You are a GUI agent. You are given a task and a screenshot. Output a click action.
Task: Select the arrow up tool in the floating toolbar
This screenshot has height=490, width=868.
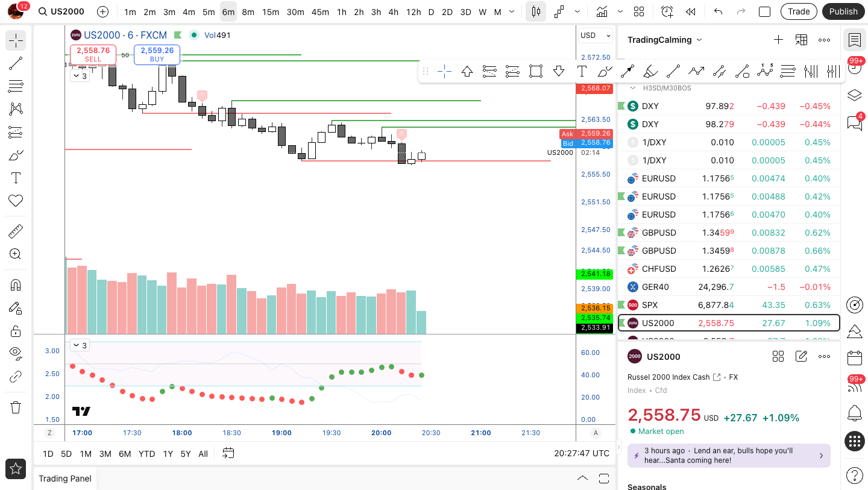coord(467,72)
